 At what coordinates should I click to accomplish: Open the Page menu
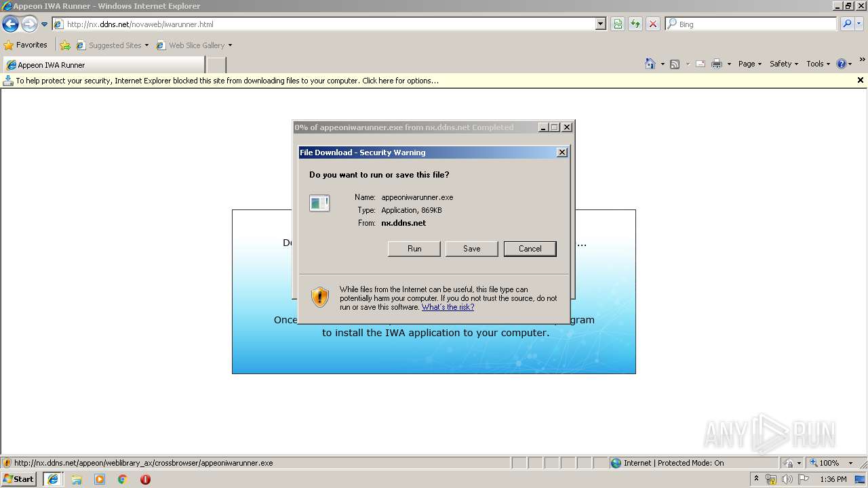[750, 64]
